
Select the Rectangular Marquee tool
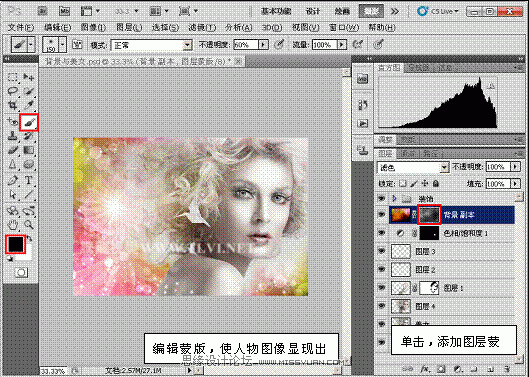pos(13,77)
